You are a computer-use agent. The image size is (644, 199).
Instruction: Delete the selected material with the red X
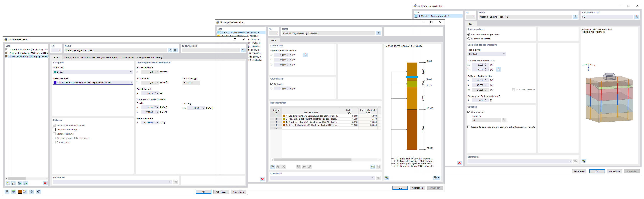45,183
